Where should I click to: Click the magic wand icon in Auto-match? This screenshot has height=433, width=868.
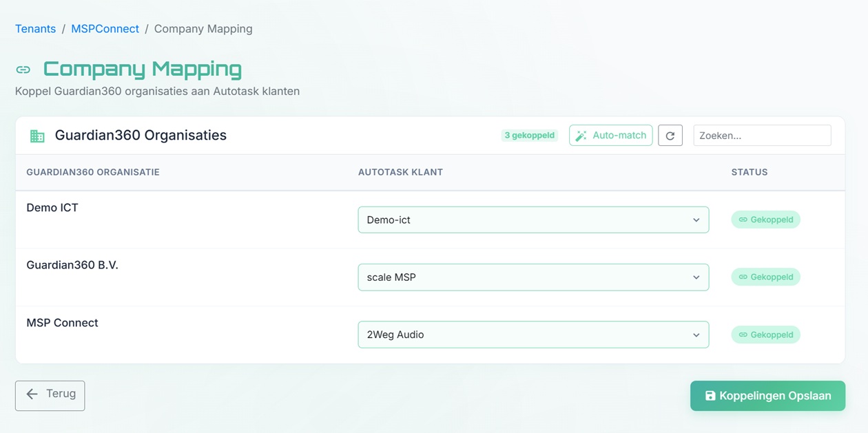(581, 136)
